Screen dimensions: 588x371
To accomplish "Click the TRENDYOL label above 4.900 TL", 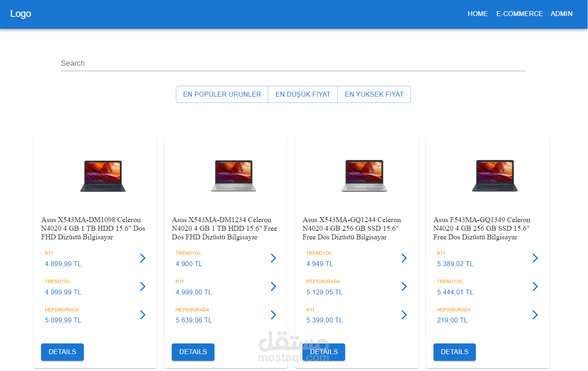I will (188, 253).
